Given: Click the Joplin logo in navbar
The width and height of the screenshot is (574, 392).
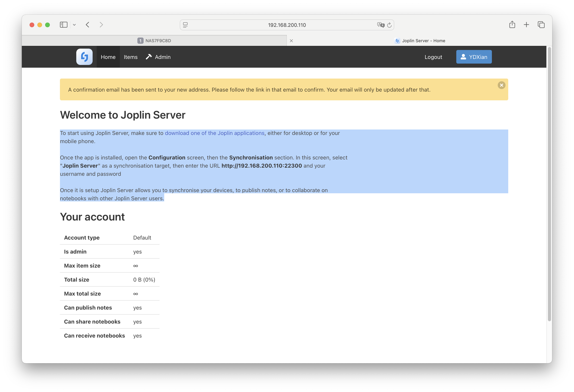Looking at the screenshot, I should coord(84,57).
